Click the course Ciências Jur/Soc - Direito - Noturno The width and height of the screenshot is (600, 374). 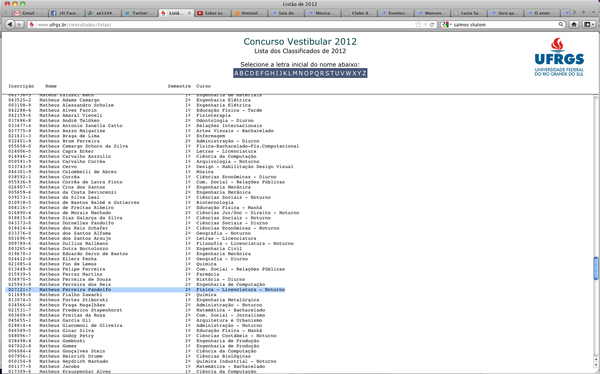[248, 213]
